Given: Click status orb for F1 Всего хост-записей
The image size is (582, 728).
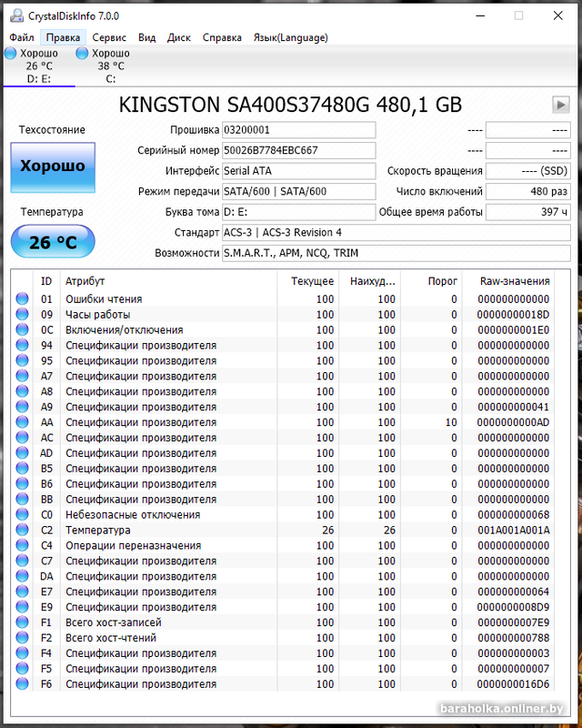Looking at the screenshot, I should click(22, 622).
